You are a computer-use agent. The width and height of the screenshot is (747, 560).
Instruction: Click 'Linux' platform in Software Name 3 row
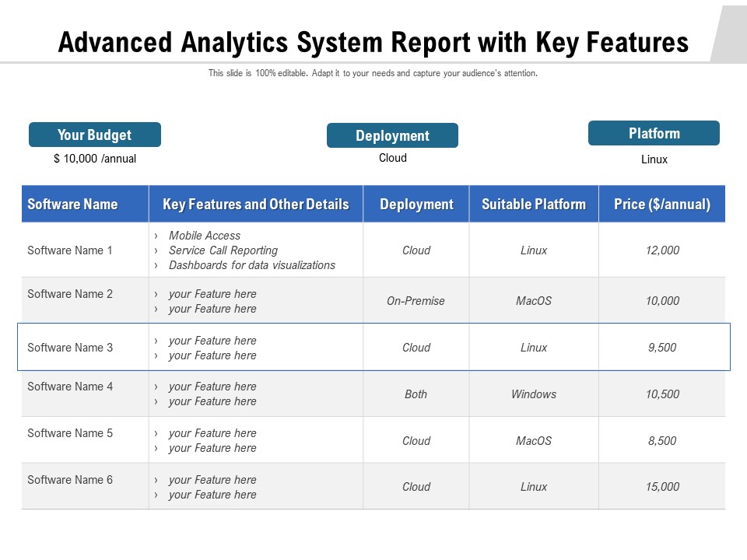(x=534, y=348)
